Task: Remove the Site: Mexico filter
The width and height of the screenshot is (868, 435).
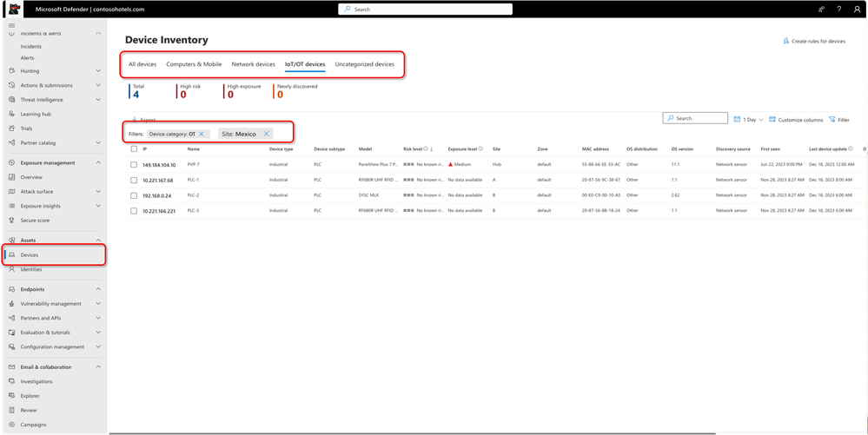Action: click(266, 134)
